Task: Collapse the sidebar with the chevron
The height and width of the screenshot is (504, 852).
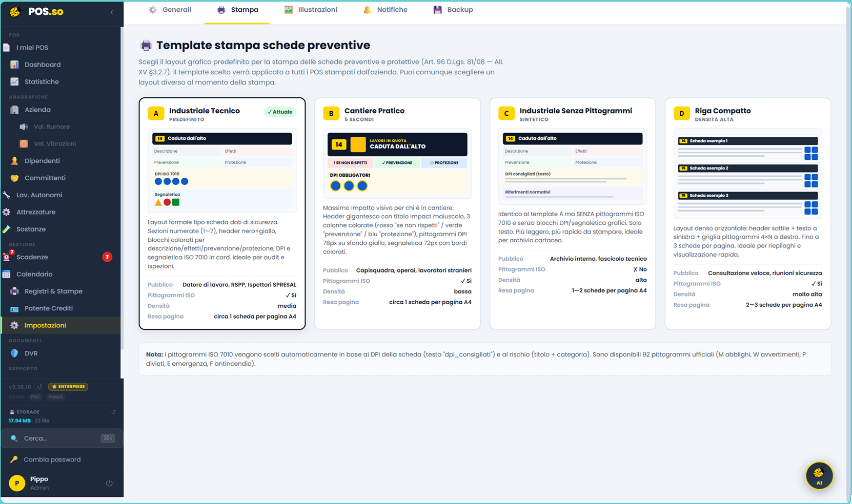Action: (x=112, y=12)
